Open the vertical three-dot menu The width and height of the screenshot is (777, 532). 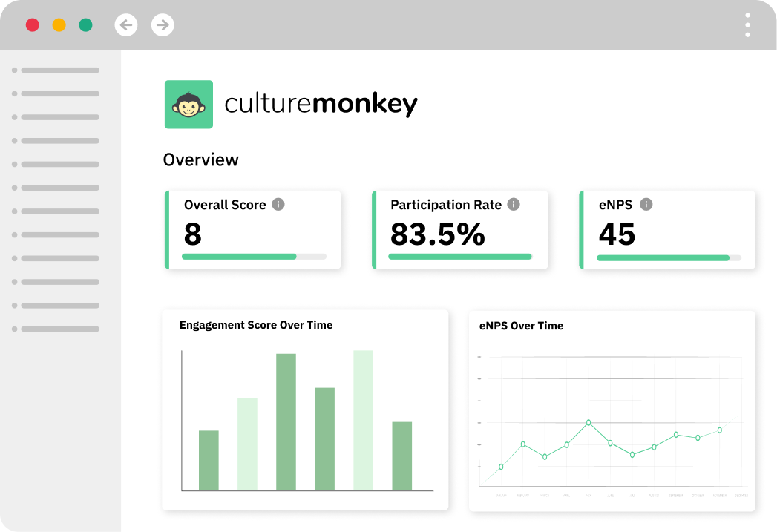tap(747, 24)
